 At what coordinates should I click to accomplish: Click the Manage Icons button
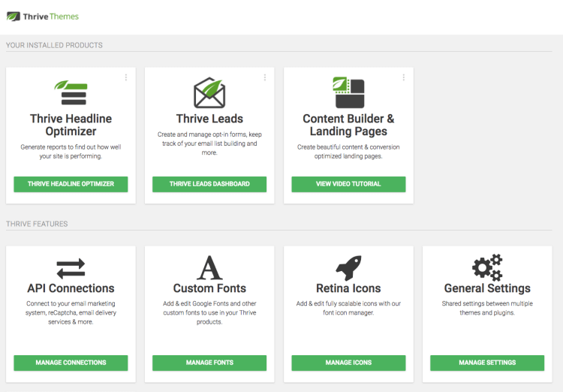[348, 363]
